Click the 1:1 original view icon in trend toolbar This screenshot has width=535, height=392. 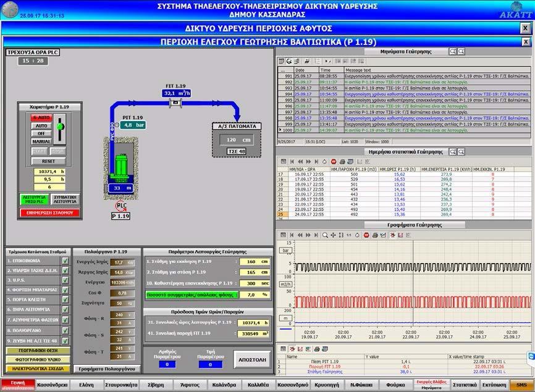coord(348,235)
